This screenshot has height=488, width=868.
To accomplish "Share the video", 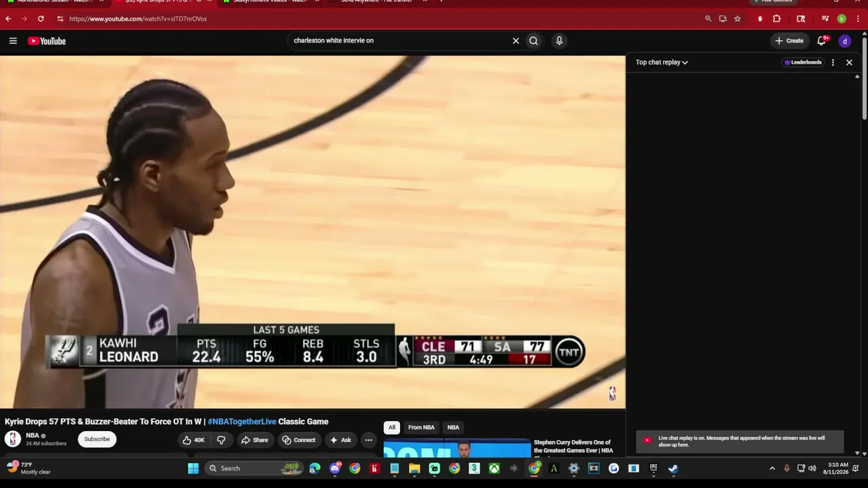I will click(255, 440).
